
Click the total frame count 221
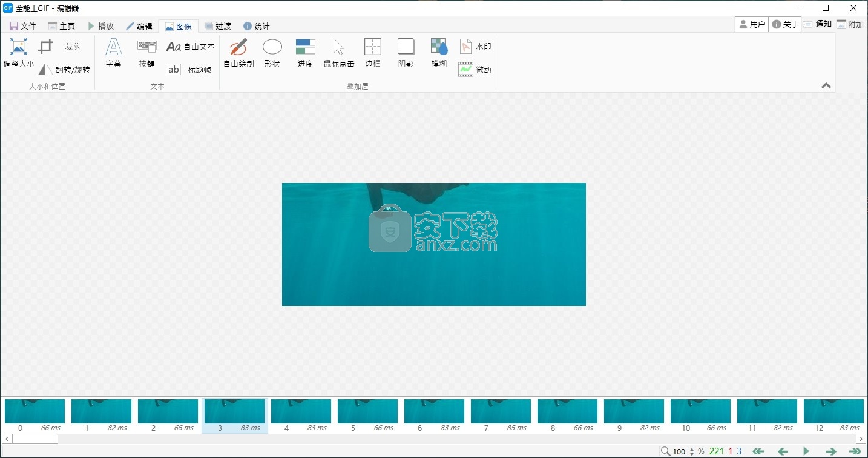[x=717, y=451]
